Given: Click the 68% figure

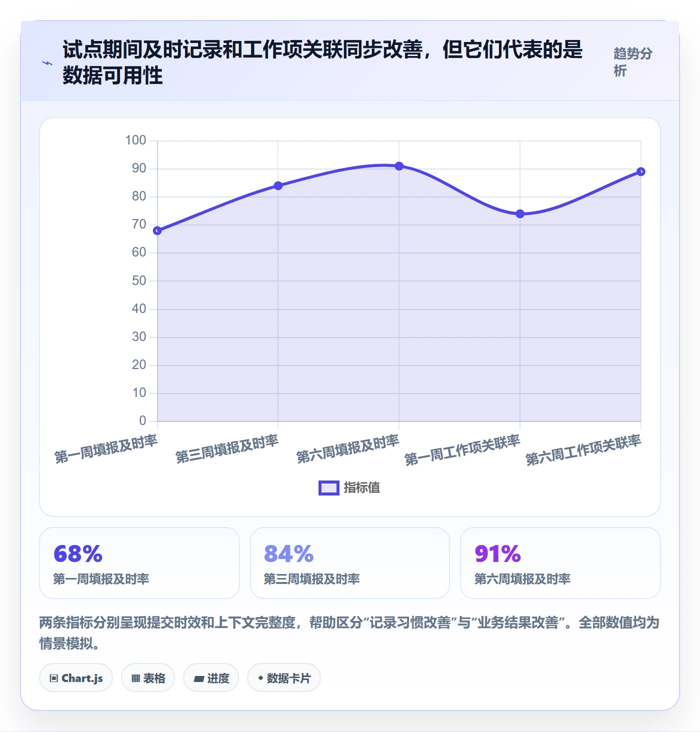Looking at the screenshot, I should point(78,554).
